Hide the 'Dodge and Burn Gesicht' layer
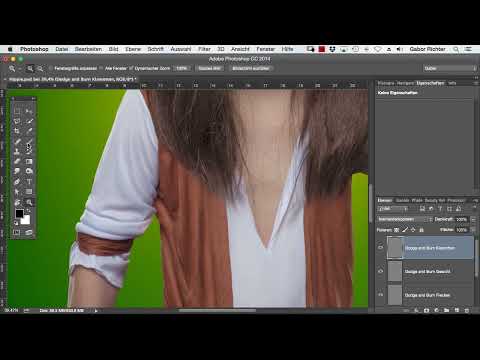Viewport: 480px width, 360px height. click(380, 271)
